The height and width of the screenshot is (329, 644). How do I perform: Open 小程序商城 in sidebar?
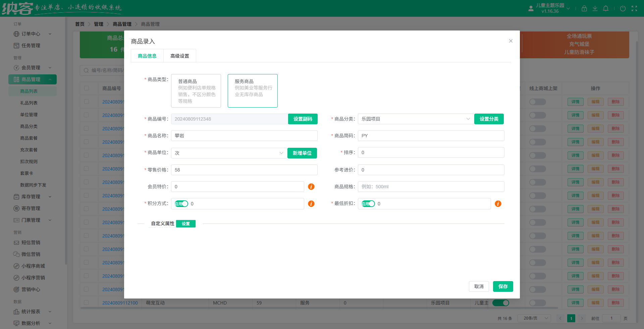(33, 266)
